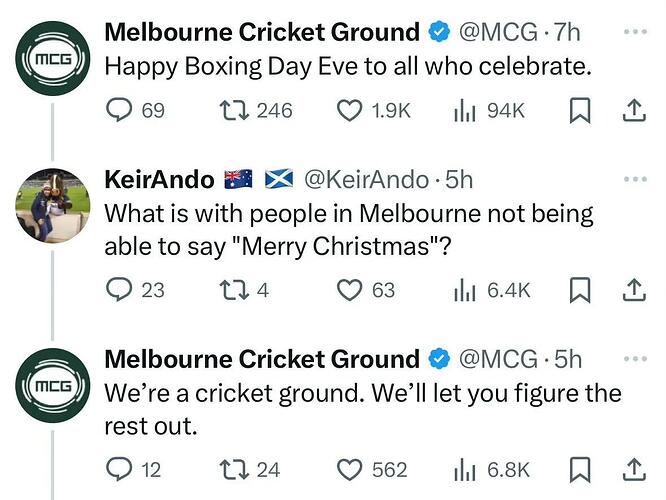Image resolution: width=666 pixels, height=500 pixels.
Task: View the 6.8K views analytics
Action: [x=491, y=470]
